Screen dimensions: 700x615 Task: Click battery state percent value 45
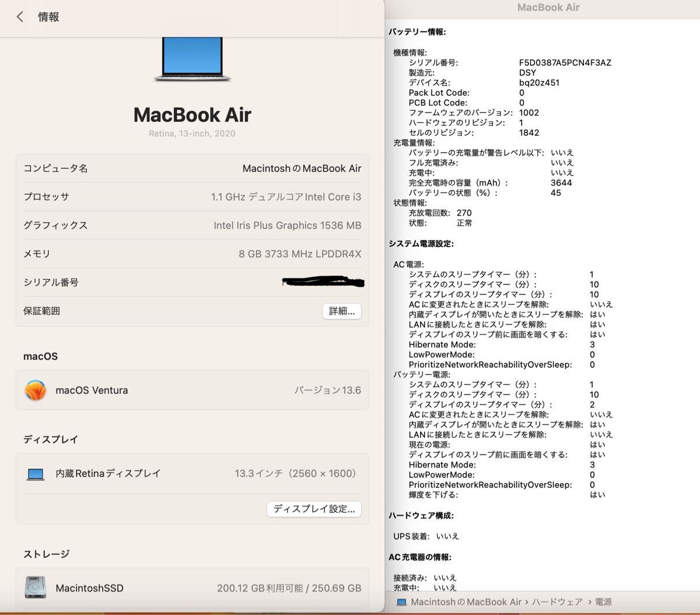[556, 193]
